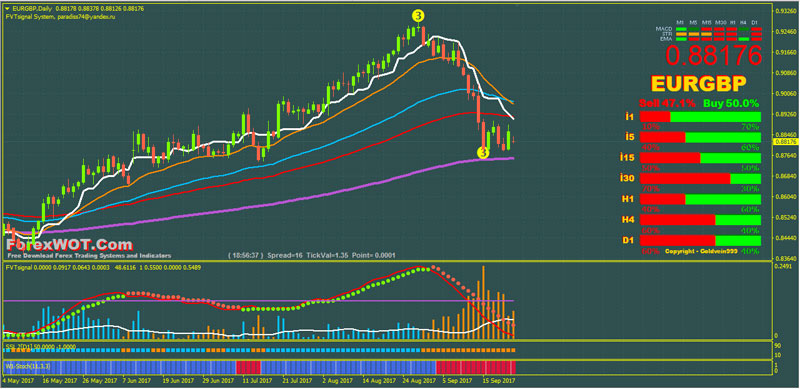Image resolution: width=800 pixels, height=389 pixels.
Task: Click the green MACD M1 signal cell
Action: coord(681,29)
